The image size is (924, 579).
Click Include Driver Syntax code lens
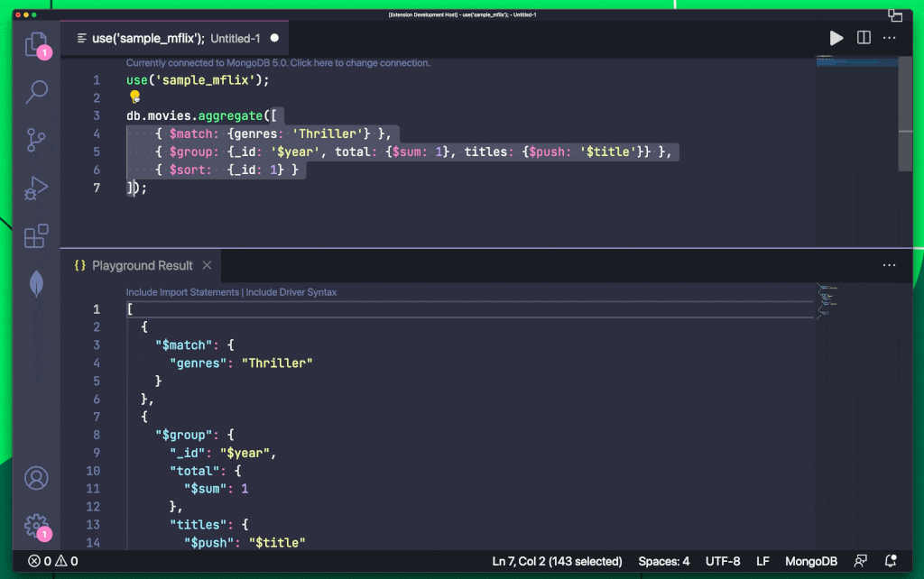pos(291,292)
